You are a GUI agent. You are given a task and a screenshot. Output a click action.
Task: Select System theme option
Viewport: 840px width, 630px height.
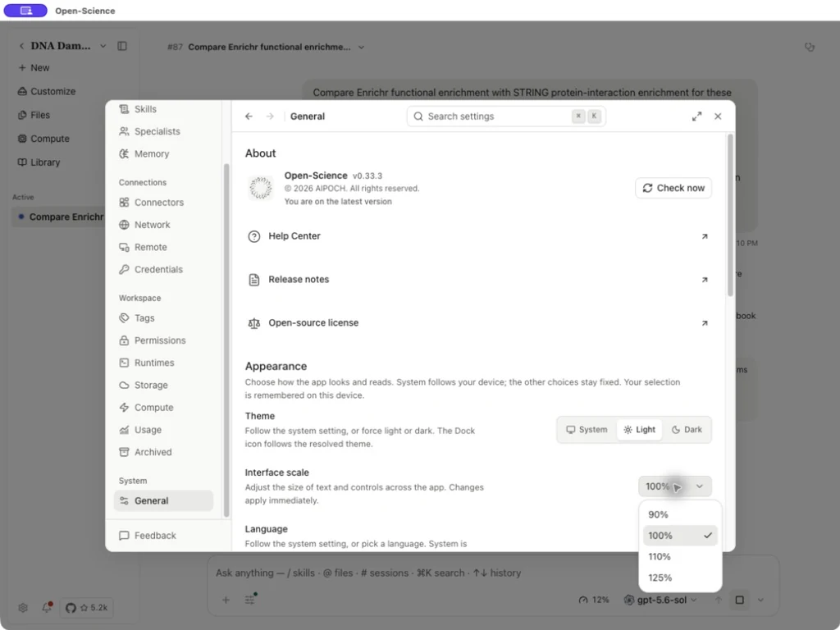[587, 430]
